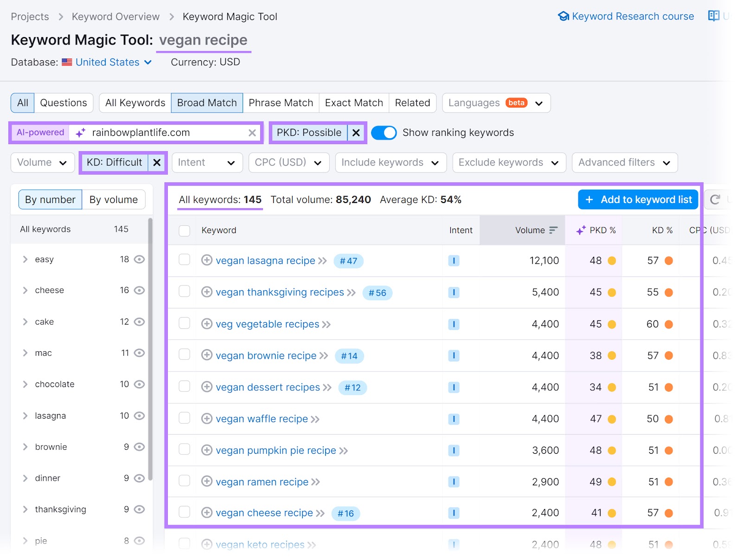Open the Languages beta dropdown

[496, 103]
